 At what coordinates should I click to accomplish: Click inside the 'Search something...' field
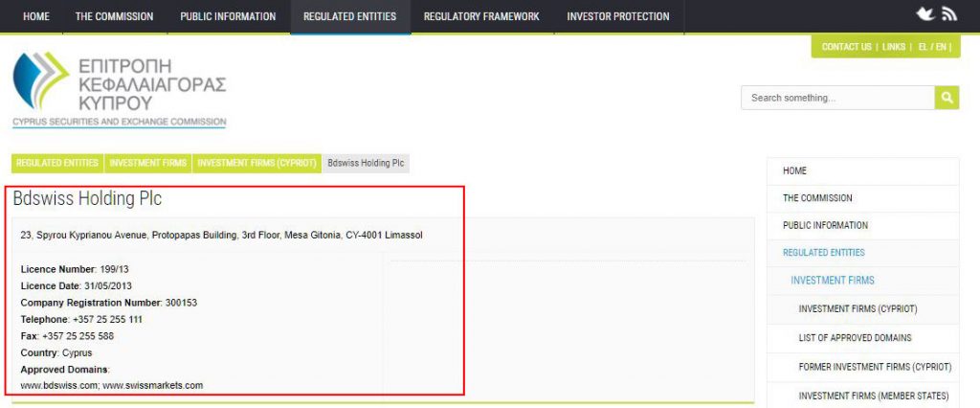point(837,98)
